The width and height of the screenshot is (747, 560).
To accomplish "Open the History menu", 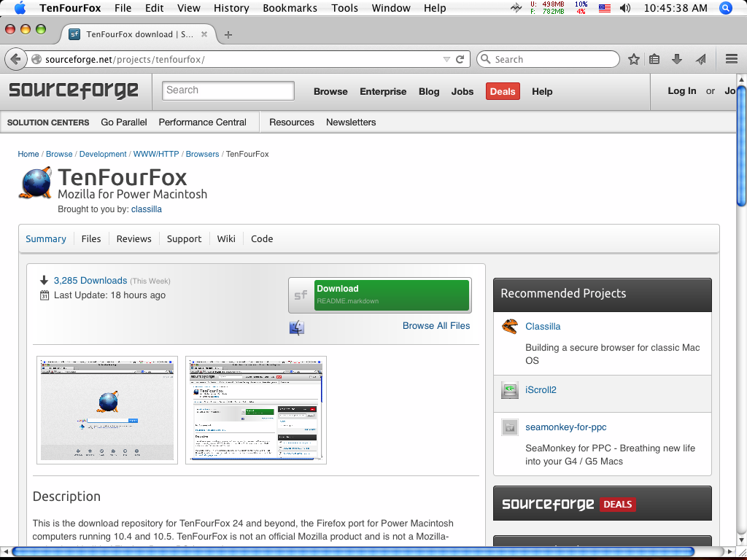I will pyautogui.click(x=231, y=8).
